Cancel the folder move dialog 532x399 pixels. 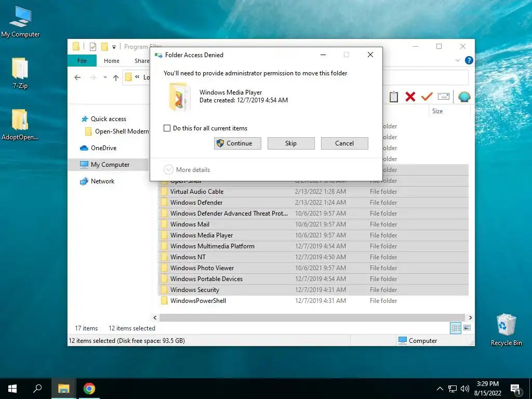coord(344,143)
